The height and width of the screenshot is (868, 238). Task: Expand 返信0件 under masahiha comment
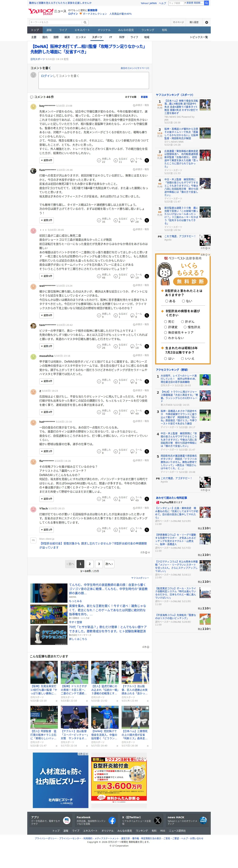click(x=47, y=381)
